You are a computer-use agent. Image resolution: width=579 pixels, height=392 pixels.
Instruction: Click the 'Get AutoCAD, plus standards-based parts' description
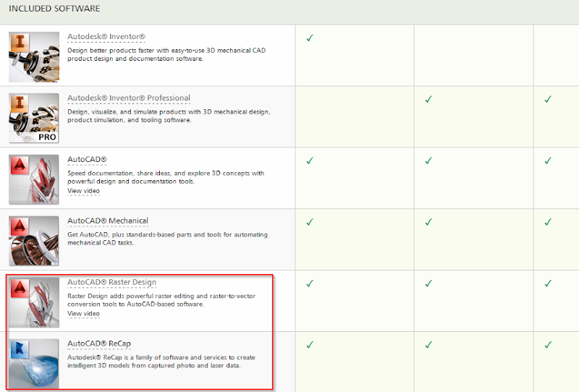[167, 239]
